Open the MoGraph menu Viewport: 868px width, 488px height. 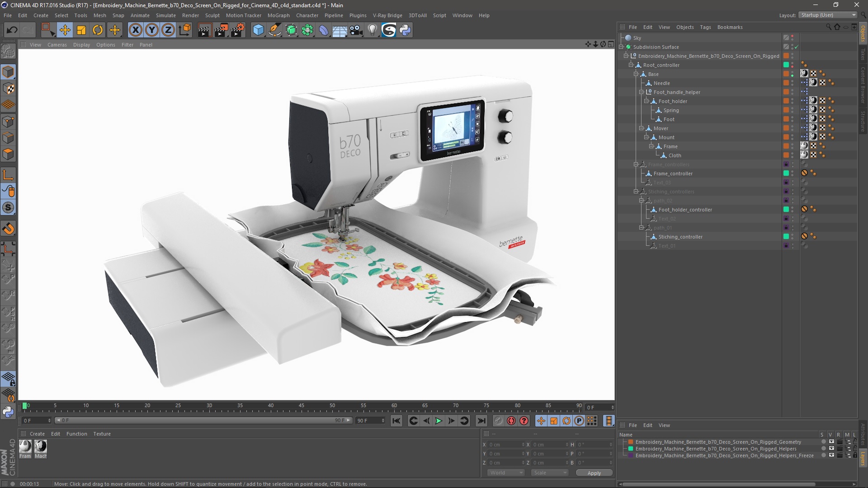pos(278,15)
